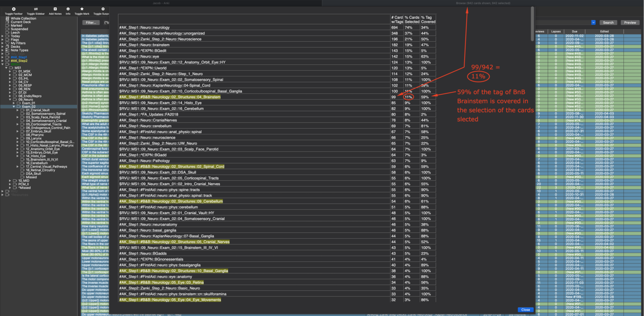Click the 09_Neuro tag icon

[x=15, y=100]
